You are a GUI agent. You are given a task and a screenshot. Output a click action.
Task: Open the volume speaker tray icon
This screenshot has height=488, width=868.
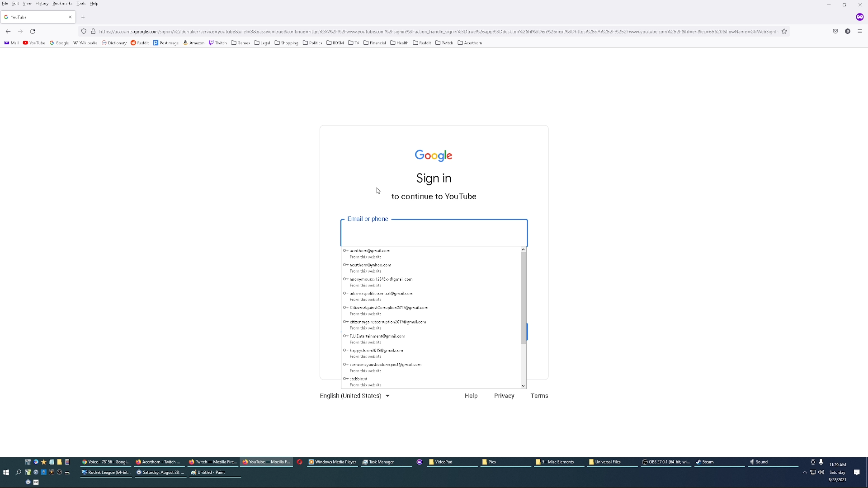tap(821, 472)
